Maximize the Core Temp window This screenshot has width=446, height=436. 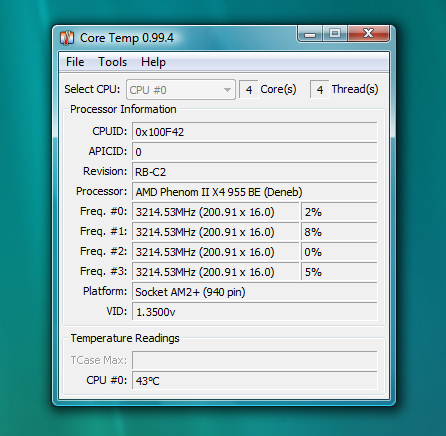click(335, 33)
